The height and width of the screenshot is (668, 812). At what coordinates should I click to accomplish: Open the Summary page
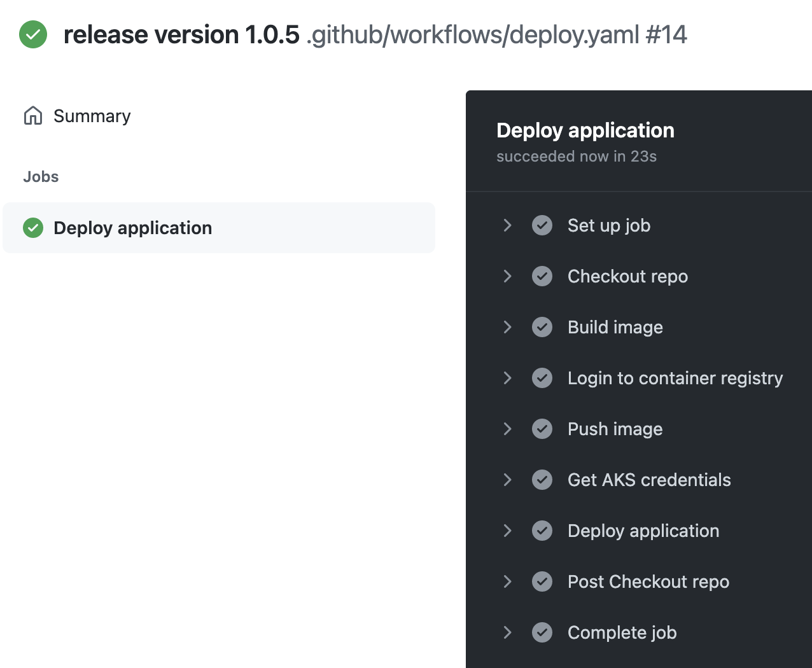tap(92, 115)
